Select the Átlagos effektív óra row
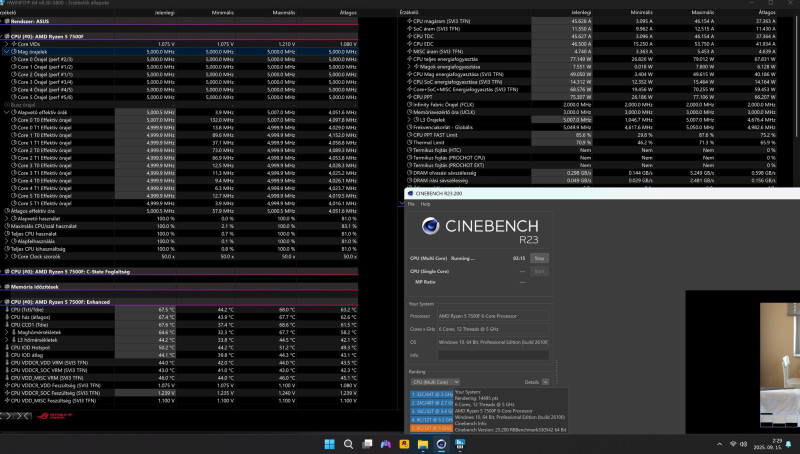Viewport: 800px width, 454px height. [179, 211]
